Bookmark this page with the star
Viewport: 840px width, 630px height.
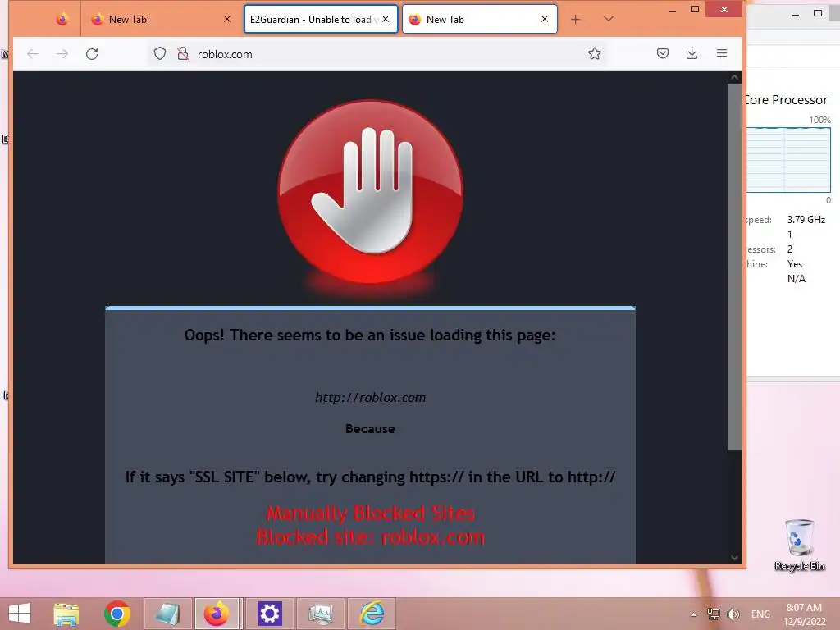tap(594, 53)
